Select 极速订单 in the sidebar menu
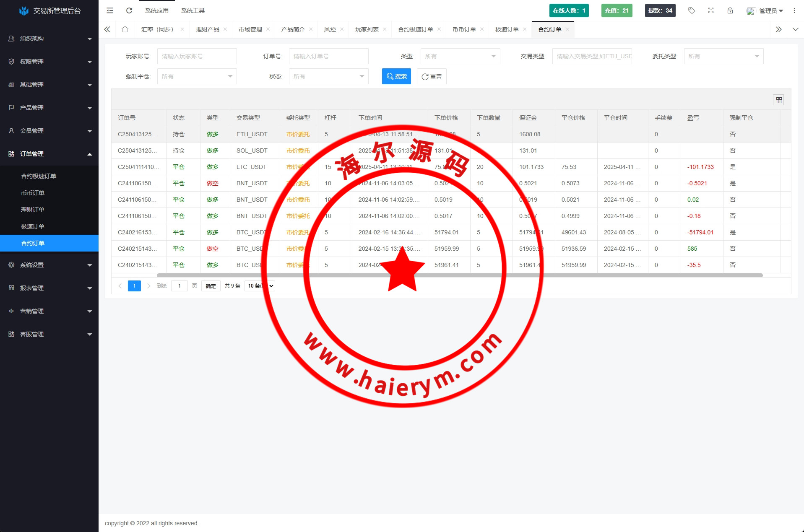804x532 pixels. [33, 226]
